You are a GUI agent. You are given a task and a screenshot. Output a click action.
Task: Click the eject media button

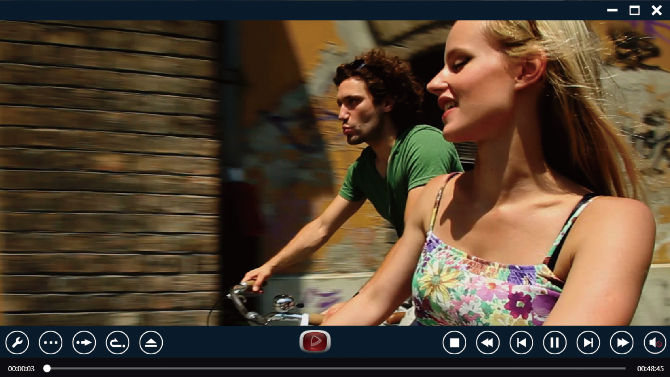(x=151, y=343)
